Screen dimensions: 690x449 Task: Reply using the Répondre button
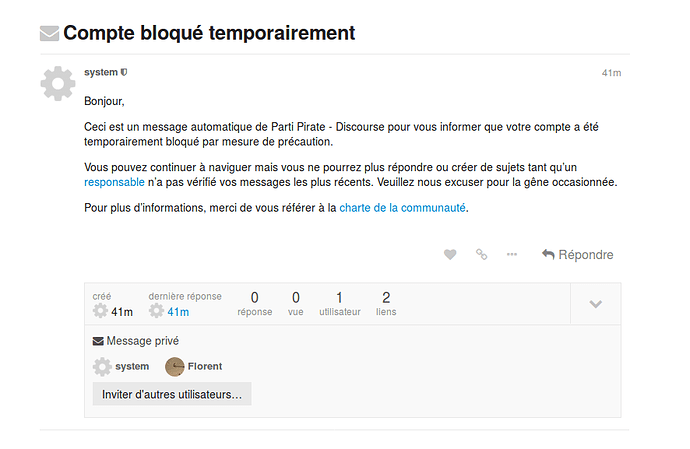coord(577,255)
